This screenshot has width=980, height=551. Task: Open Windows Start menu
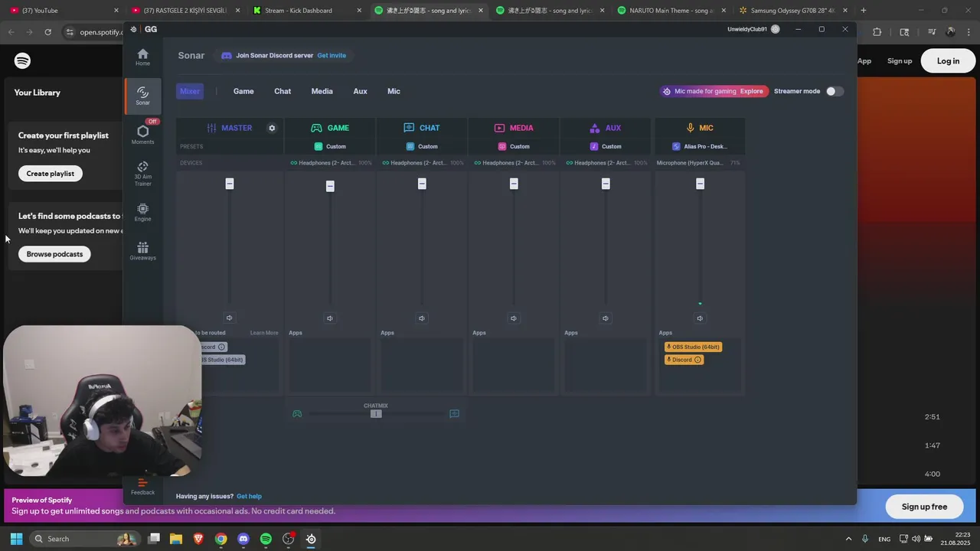[x=16, y=539]
